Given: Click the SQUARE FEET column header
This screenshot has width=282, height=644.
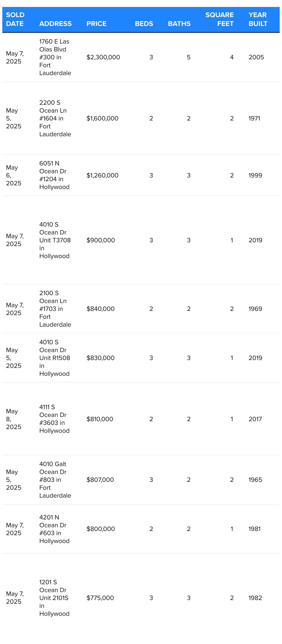Looking at the screenshot, I should [x=219, y=19].
